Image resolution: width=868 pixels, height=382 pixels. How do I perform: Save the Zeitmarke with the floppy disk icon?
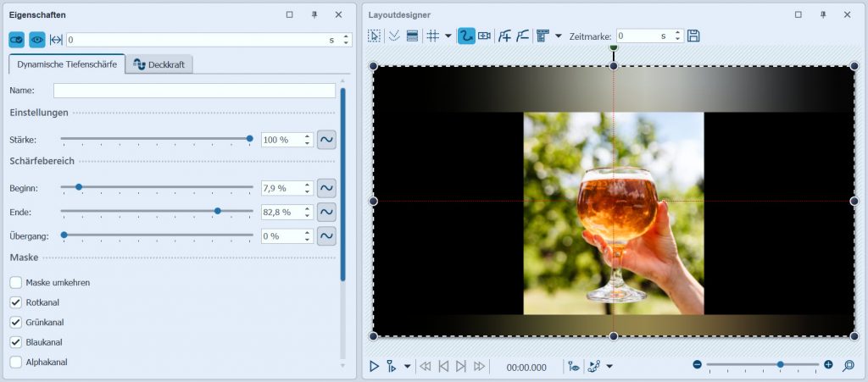pyautogui.click(x=693, y=36)
